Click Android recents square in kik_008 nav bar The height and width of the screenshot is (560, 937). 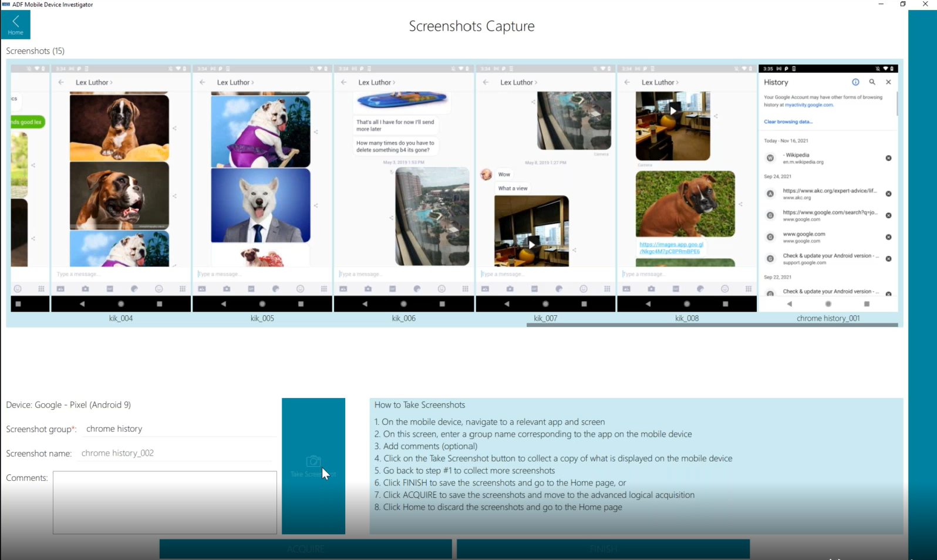[726, 304]
